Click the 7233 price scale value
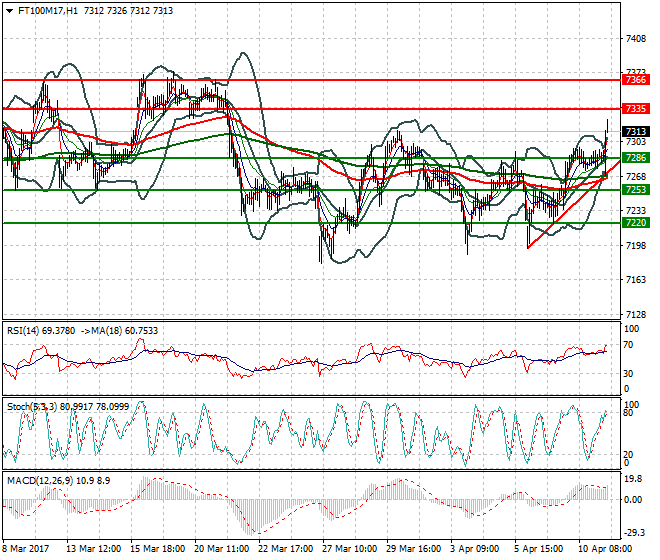 point(636,211)
